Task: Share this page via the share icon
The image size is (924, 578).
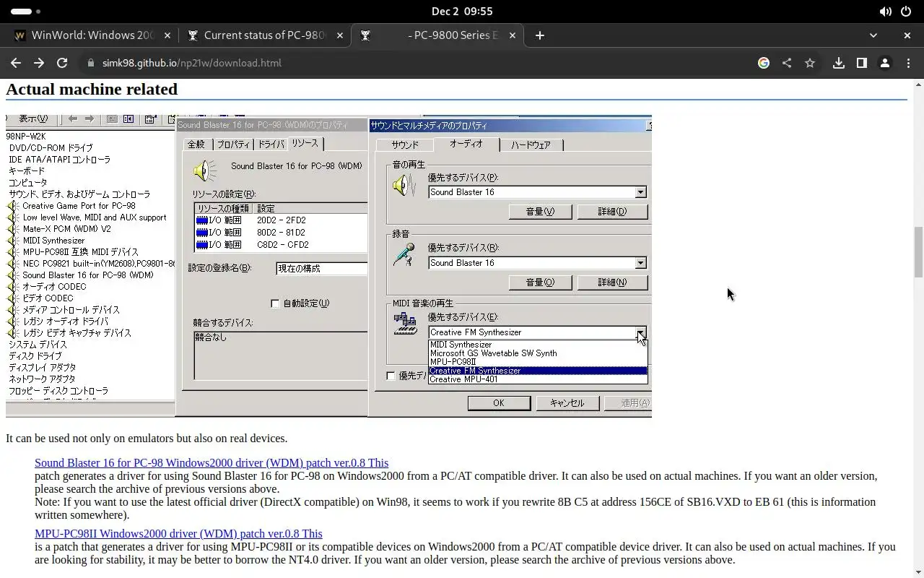Action: (x=786, y=63)
